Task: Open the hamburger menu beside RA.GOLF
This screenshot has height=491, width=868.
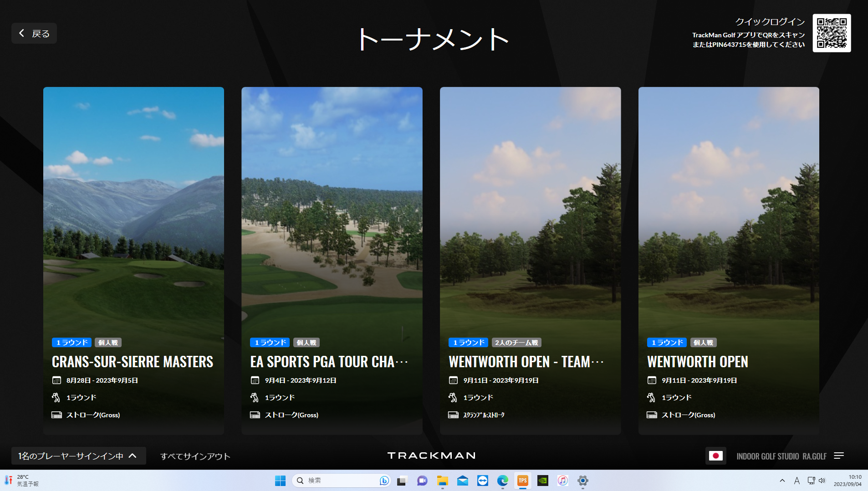Action: pyautogui.click(x=839, y=456)
